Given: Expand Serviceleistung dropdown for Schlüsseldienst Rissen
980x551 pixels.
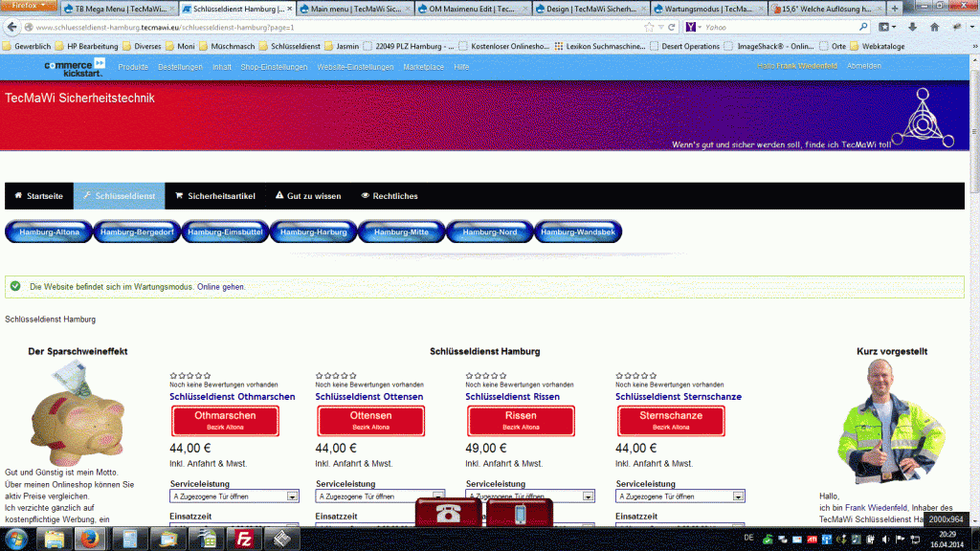Looking at the screenshot, I should [589, 496].
